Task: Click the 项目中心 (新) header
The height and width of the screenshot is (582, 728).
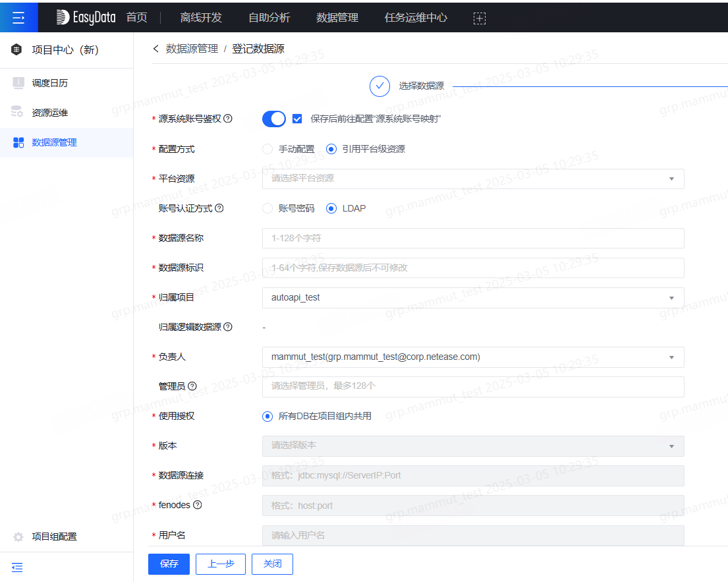Action: tap(65, 49)
